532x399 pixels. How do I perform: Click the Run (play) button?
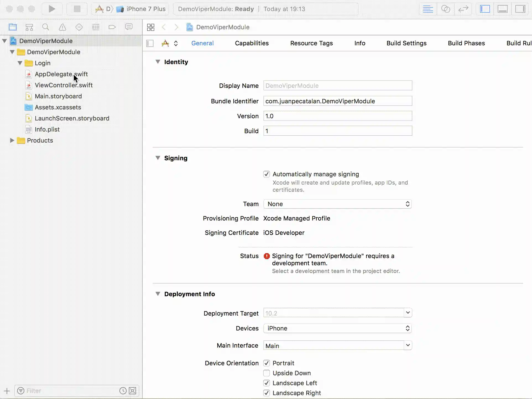[52, 9]
